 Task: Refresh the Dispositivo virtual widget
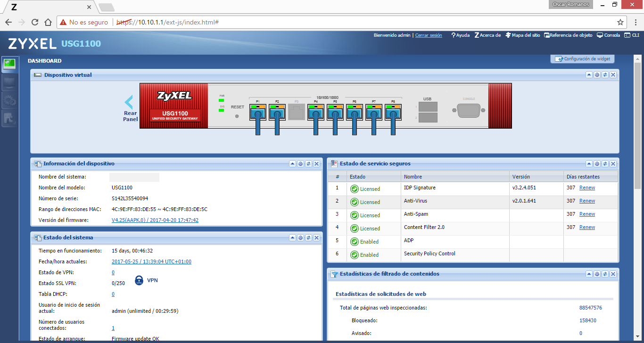pos(605,74)
